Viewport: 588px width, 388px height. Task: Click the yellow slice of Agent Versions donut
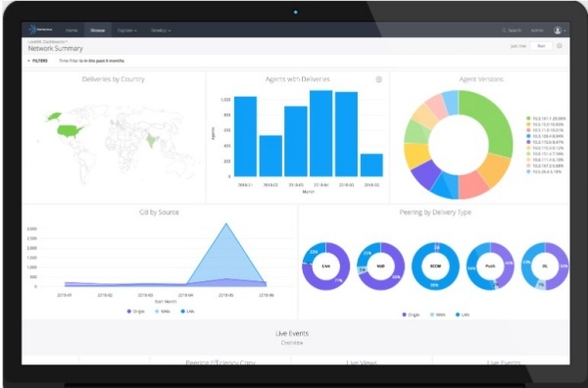416,155
